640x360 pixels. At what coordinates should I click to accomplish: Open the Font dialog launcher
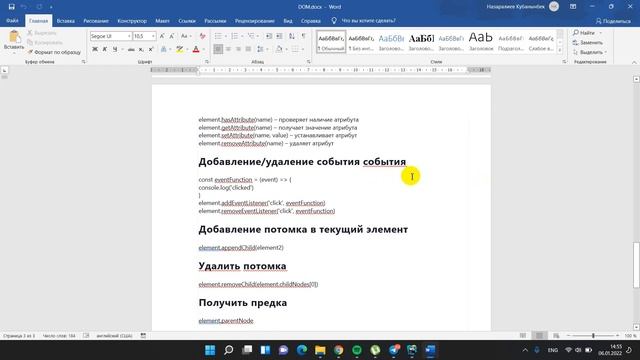click(207, 62)
